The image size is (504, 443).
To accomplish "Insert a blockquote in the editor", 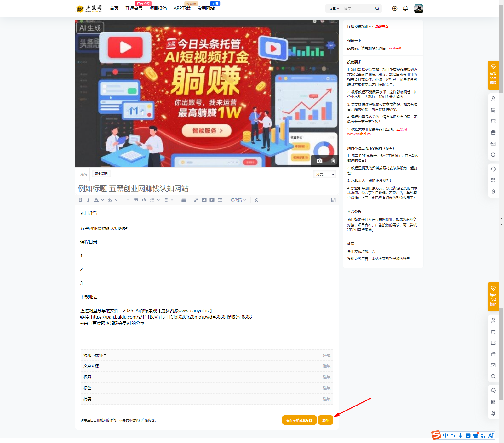I will 136,200.
